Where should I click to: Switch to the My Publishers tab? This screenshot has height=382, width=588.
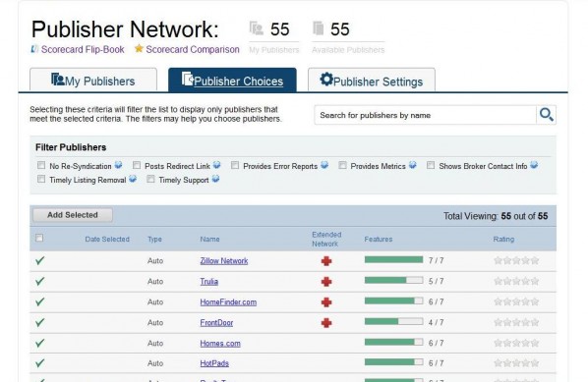pos(93,80)
